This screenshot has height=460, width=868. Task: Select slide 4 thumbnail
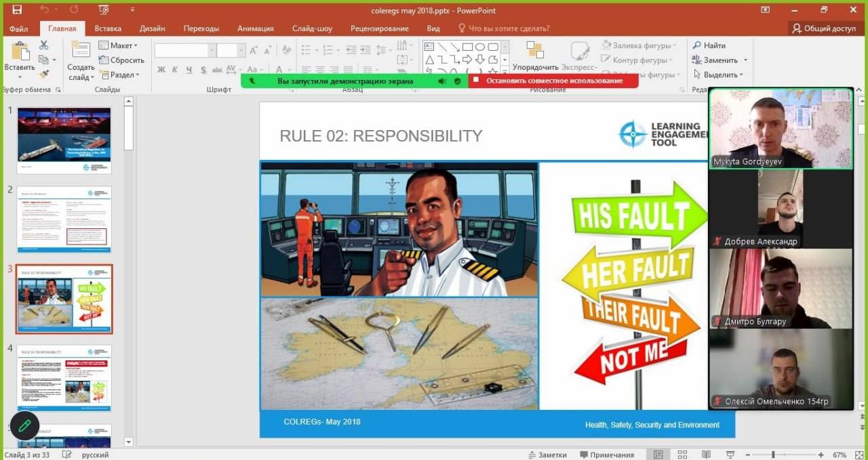[64, 378]
